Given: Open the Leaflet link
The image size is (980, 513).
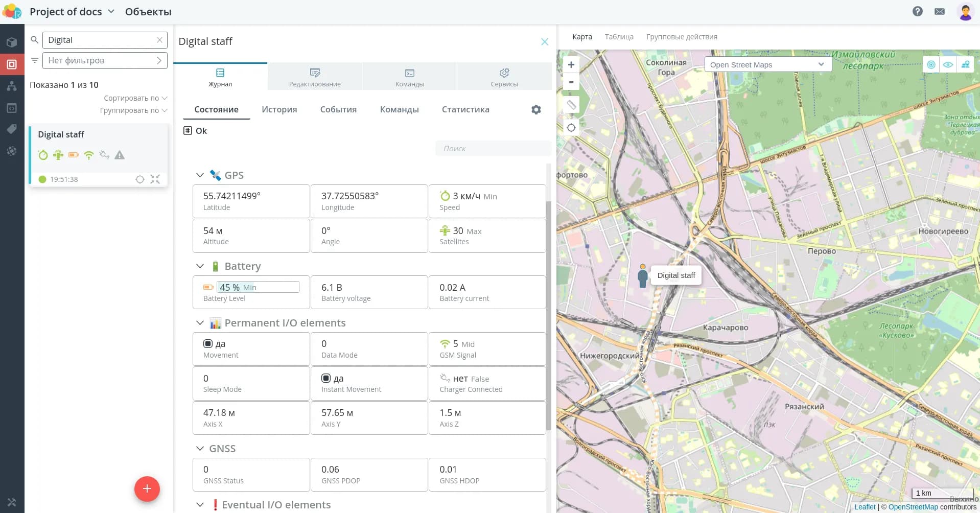Looking at the screenshot, I should [x=865, y=507].
